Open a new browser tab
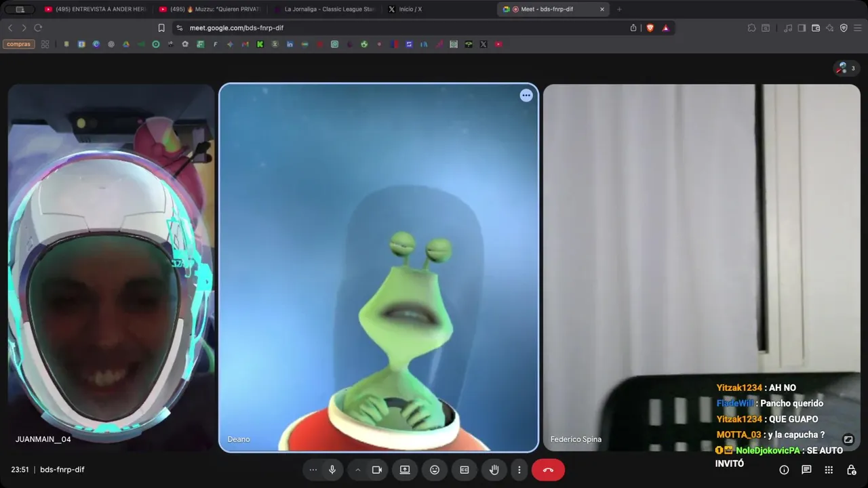 coord(619,9)
